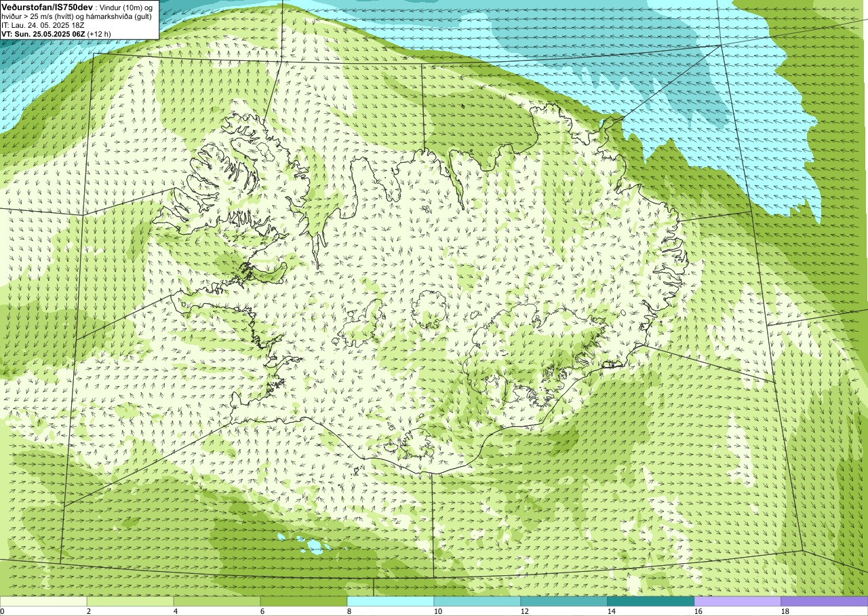The height and width of the screenshot is (616, 868).
Task: Click the '(+12 h)' forecast offset text
Action: 100,33
